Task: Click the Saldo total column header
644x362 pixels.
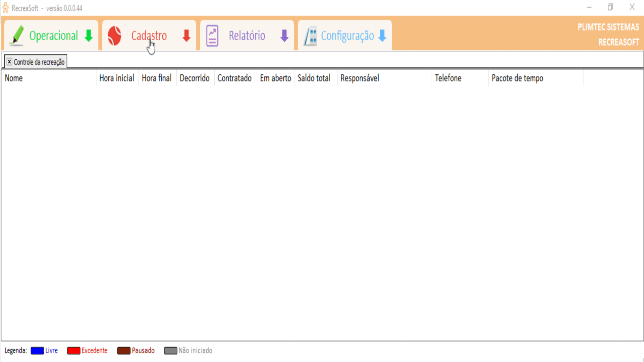Action: click(x=316, y=78)
